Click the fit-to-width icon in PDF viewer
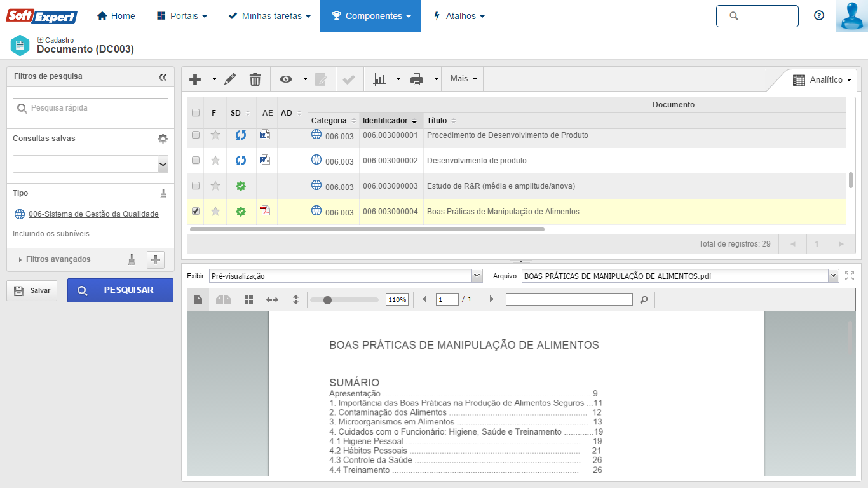This screenshot has height=488, width=868. coord(272,300)
